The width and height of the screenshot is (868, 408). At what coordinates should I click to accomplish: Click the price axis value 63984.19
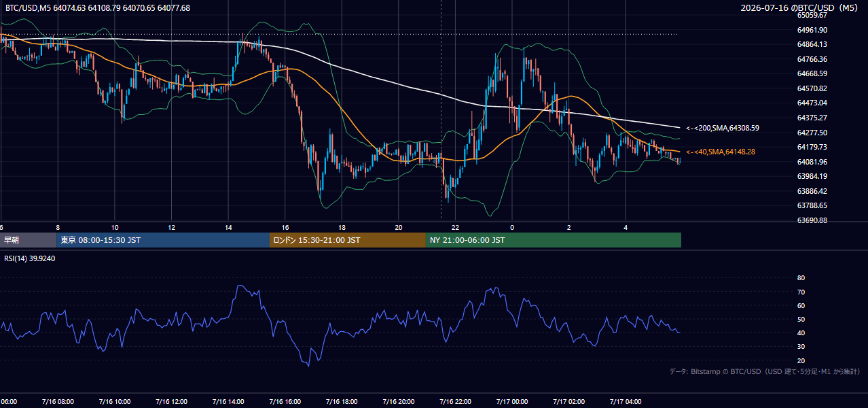coord(812,176)
